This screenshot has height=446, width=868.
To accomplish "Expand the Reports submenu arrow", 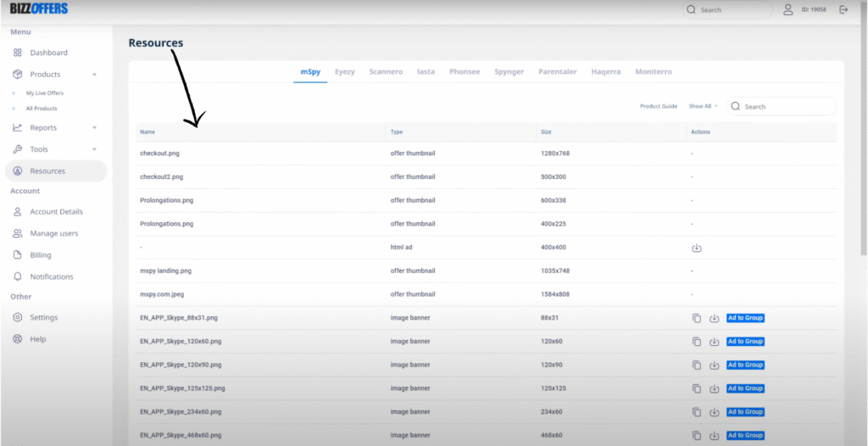I will coord(94,127).
